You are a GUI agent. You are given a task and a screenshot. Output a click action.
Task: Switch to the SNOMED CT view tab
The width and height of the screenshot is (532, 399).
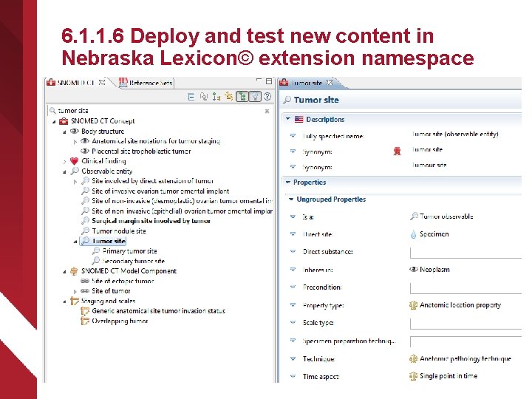(76, 83)
